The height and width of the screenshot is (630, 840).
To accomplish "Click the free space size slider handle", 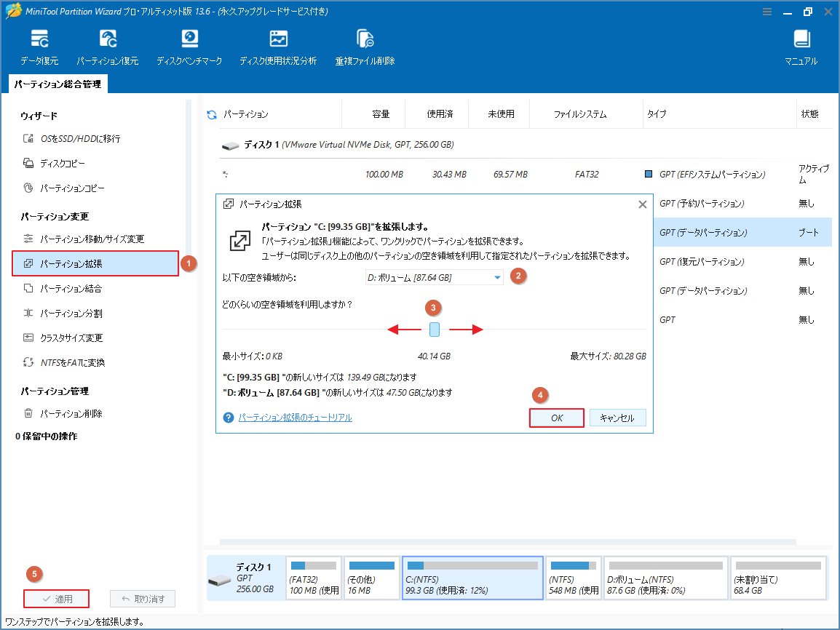I will click(435, 329).
